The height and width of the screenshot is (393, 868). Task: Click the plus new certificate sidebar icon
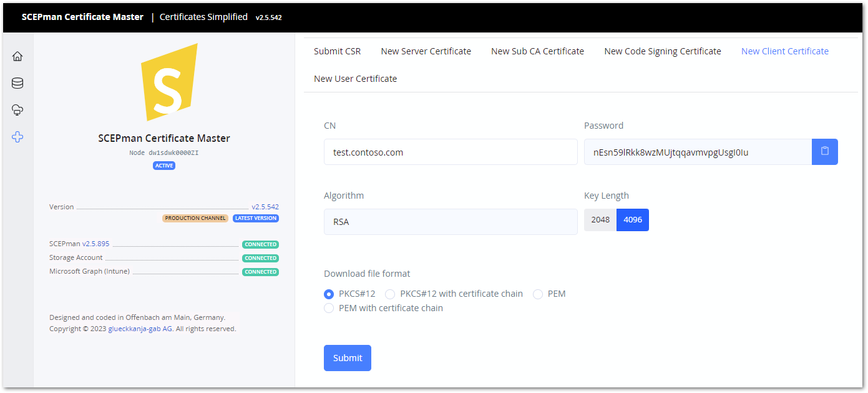17,137
